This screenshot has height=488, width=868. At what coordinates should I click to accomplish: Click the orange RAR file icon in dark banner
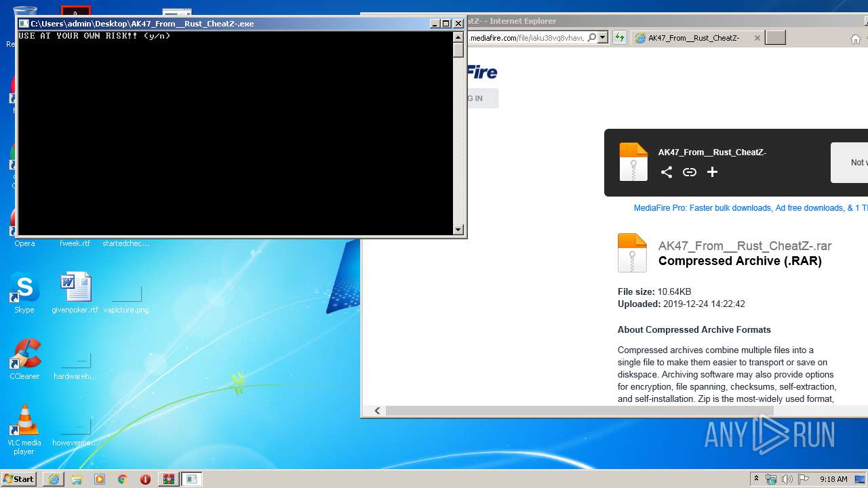633,161
